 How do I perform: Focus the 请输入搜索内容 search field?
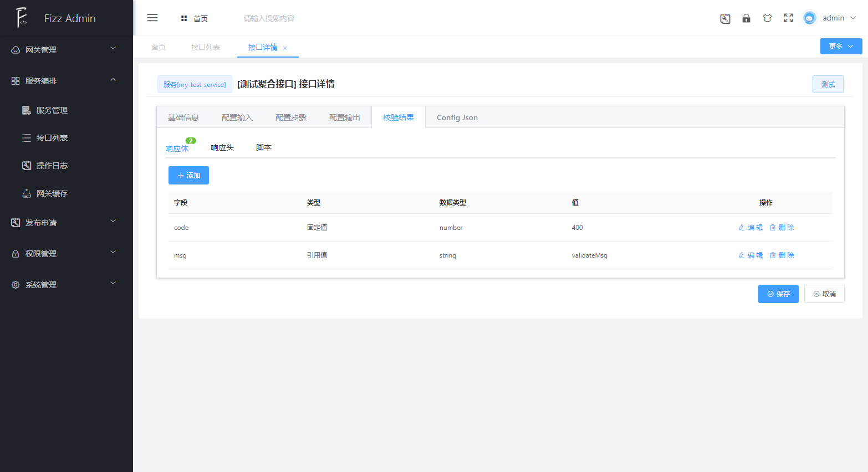point(269,18)
